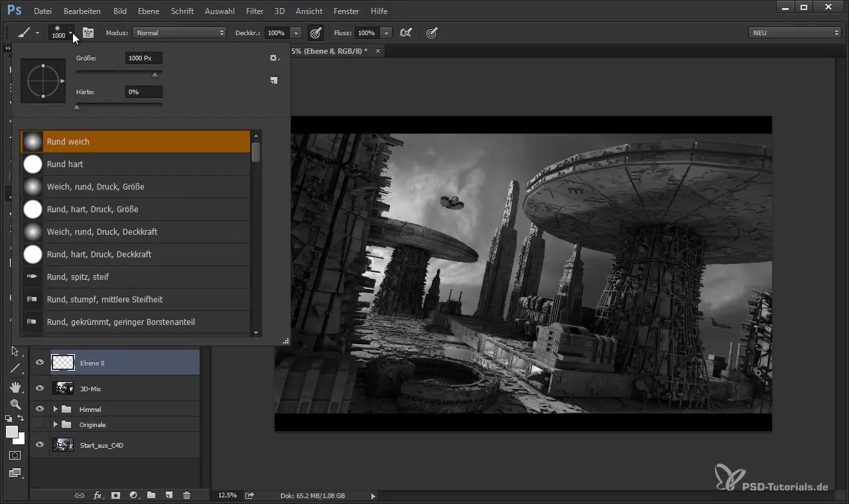
Task: Swap foreground and background colors
Action: tap(21, 418)
